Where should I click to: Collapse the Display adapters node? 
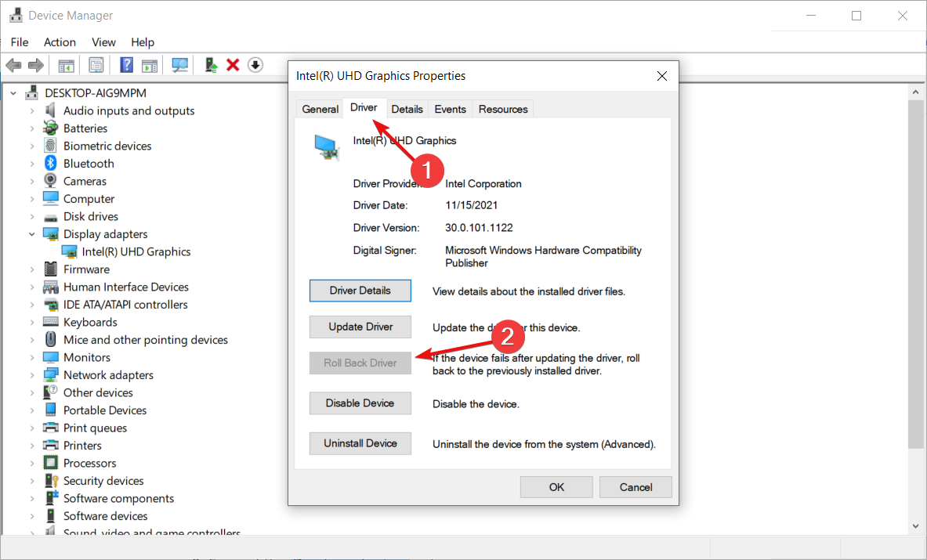(32, 234)
